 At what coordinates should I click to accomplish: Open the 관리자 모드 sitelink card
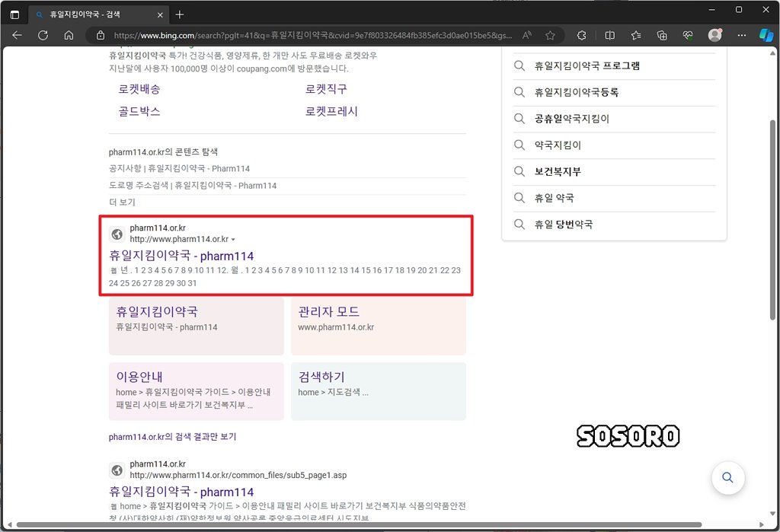click(x=378, y=327)
